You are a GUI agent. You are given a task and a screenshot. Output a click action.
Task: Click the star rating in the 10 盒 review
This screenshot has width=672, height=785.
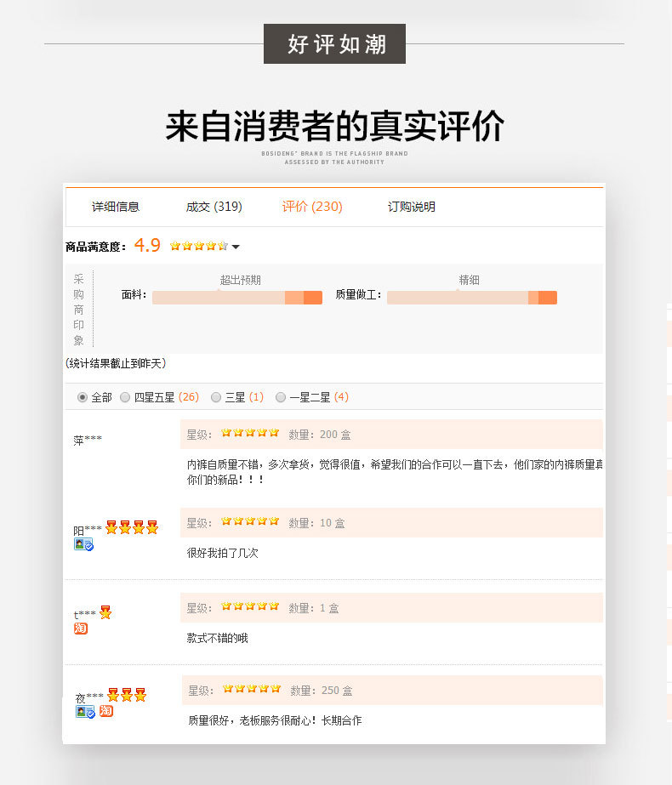[x=250, y=521]
